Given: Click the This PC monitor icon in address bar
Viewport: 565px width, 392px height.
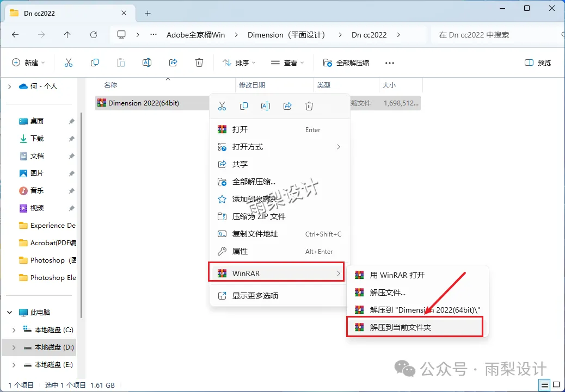Looking at the screenshot, I should click(121, 35).
